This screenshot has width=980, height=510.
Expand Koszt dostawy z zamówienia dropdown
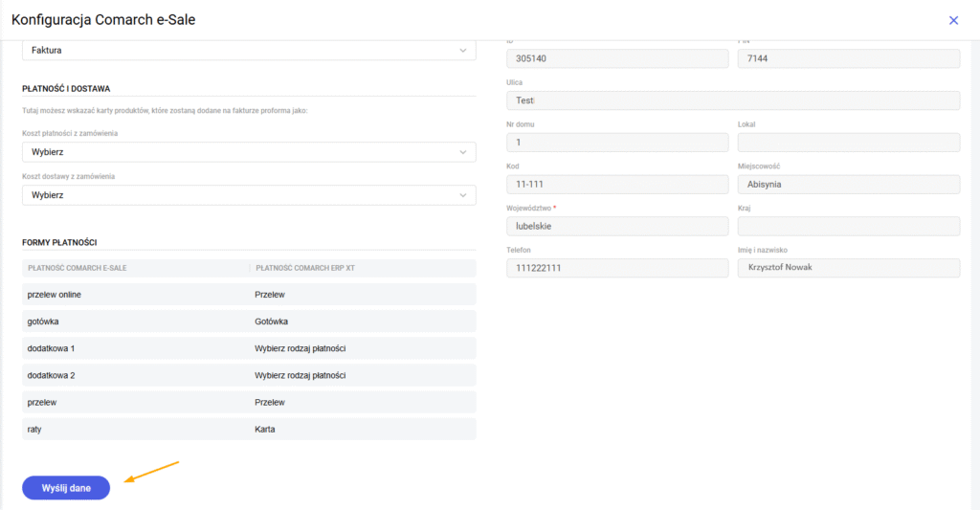[x=249, y=195]
